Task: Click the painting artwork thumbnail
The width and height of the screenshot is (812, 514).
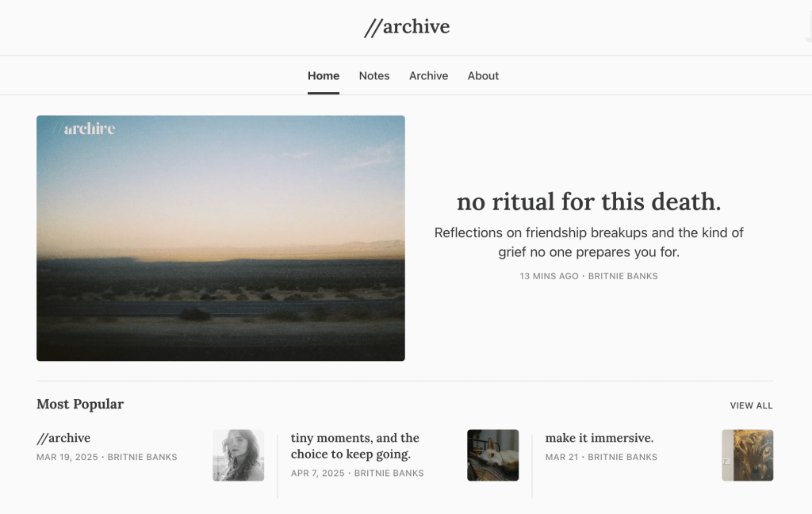Action: point(747,455)
